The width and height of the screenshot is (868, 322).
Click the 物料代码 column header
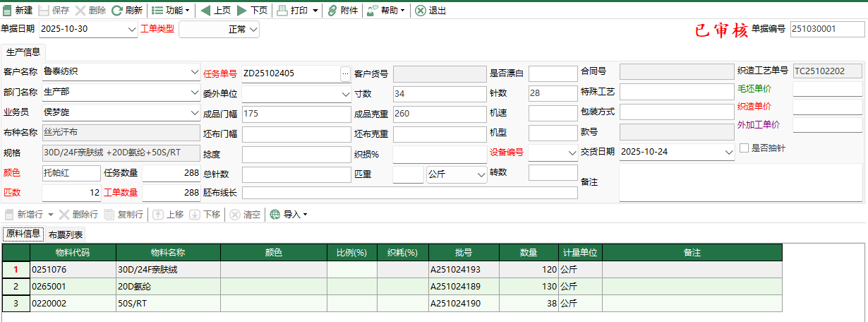pyautogui.click(x=73, y=253)
